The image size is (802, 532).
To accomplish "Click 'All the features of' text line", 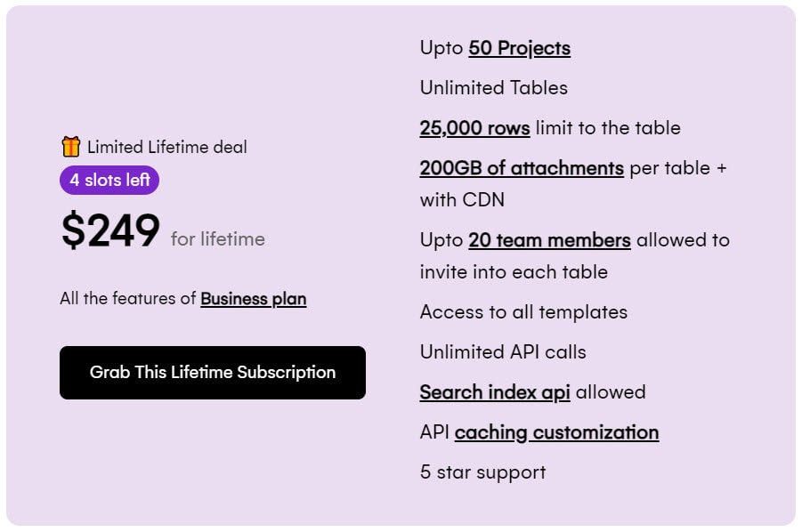I will tap(126, 298).
